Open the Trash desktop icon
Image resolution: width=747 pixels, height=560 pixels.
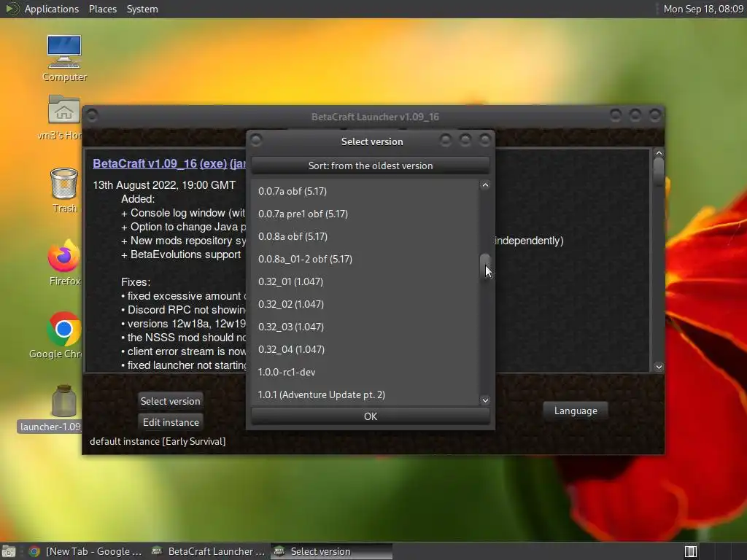pos(64,190)
